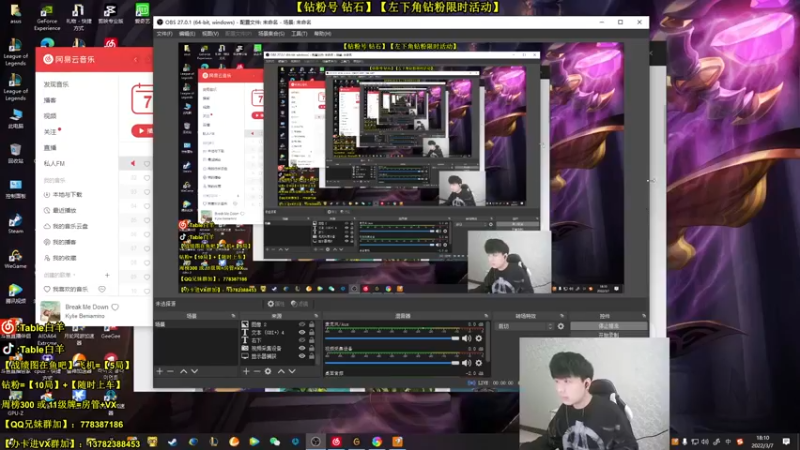Open the scene transition type dropdown
The width and height of the screenshot is (800, 450).
tap(525, 326)
